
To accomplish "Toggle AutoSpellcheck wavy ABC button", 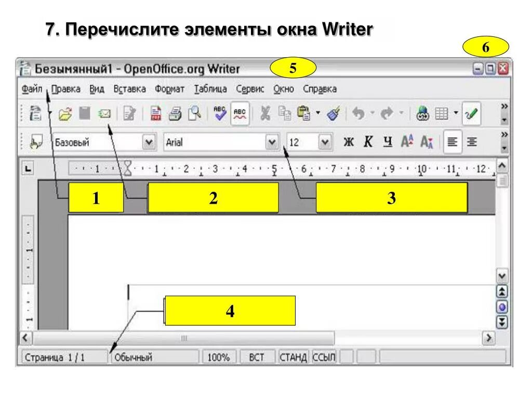I will tap(240, 113).
